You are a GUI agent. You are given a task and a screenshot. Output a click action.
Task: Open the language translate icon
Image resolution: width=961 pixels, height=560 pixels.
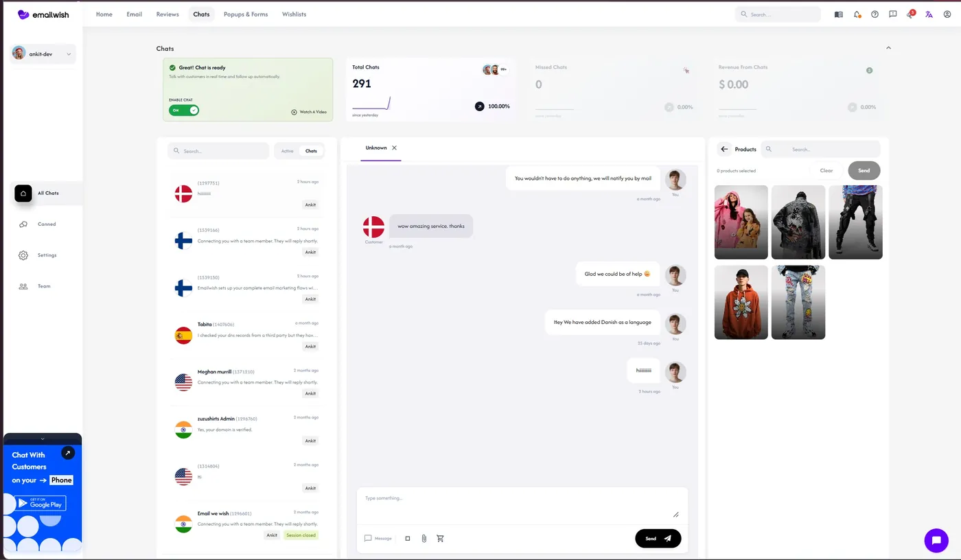tap(929, 14)
